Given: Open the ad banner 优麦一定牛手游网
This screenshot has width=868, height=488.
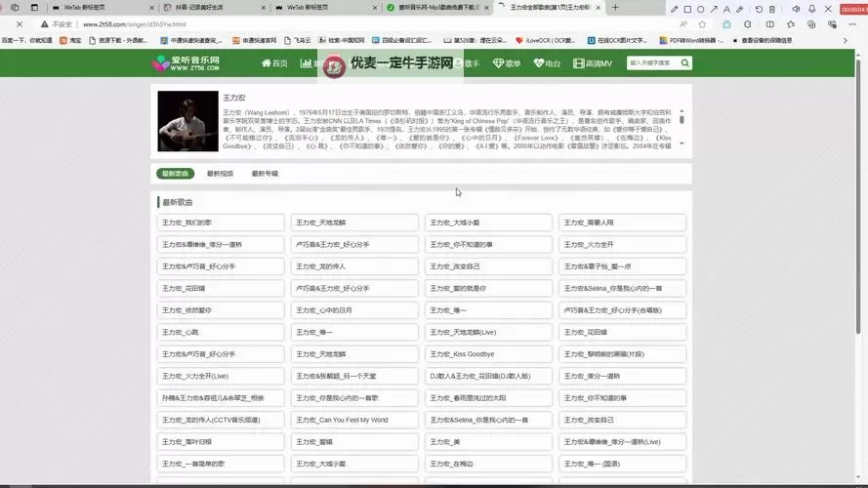Looking at the screenshot, I should 391,64.
